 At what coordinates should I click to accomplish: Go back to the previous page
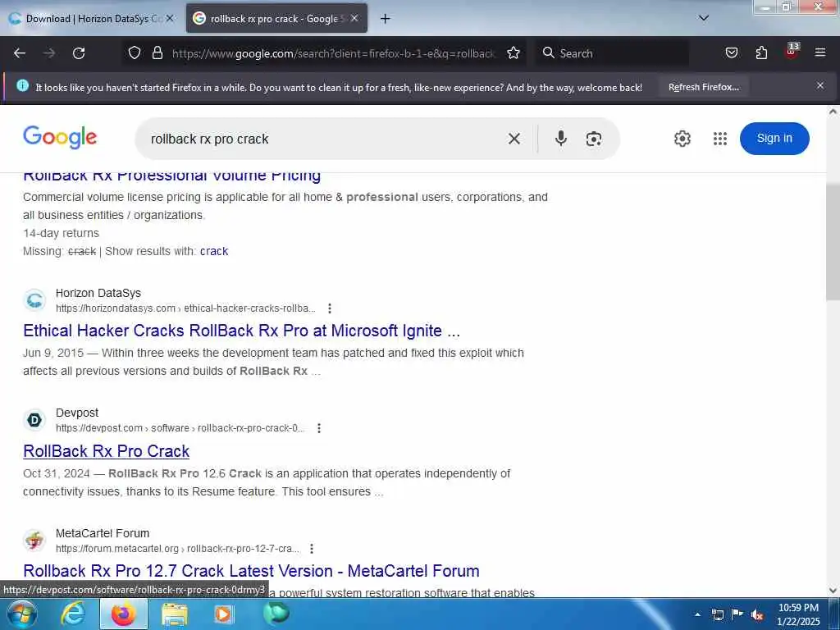tap(20, 53)
